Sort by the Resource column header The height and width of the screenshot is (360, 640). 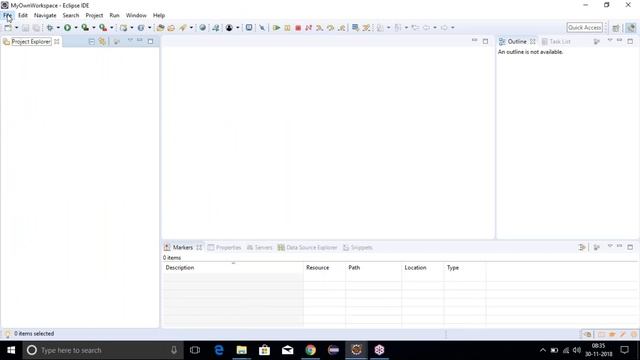coord(324,268)
